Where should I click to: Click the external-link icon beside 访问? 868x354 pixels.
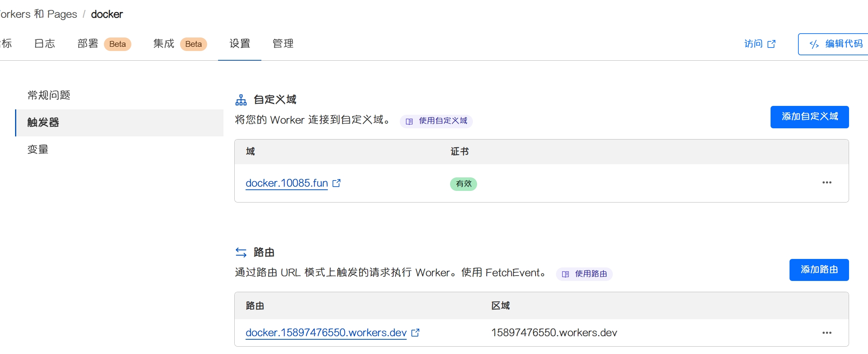[x=771, y=44]
